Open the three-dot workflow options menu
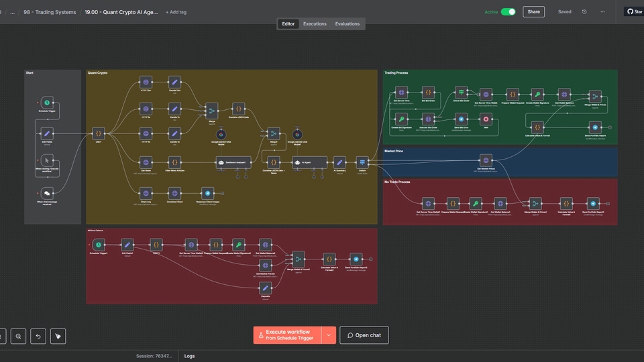 (602, 12)
